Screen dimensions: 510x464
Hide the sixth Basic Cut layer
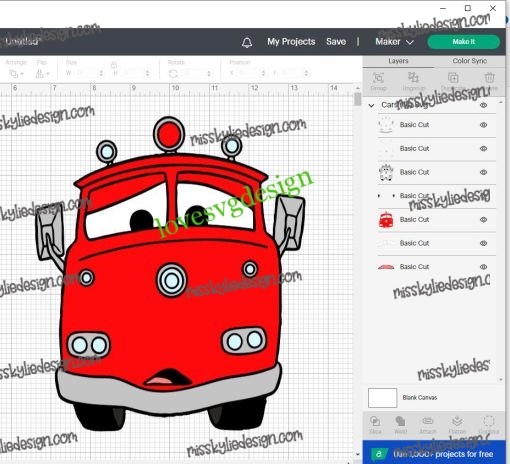483,243
